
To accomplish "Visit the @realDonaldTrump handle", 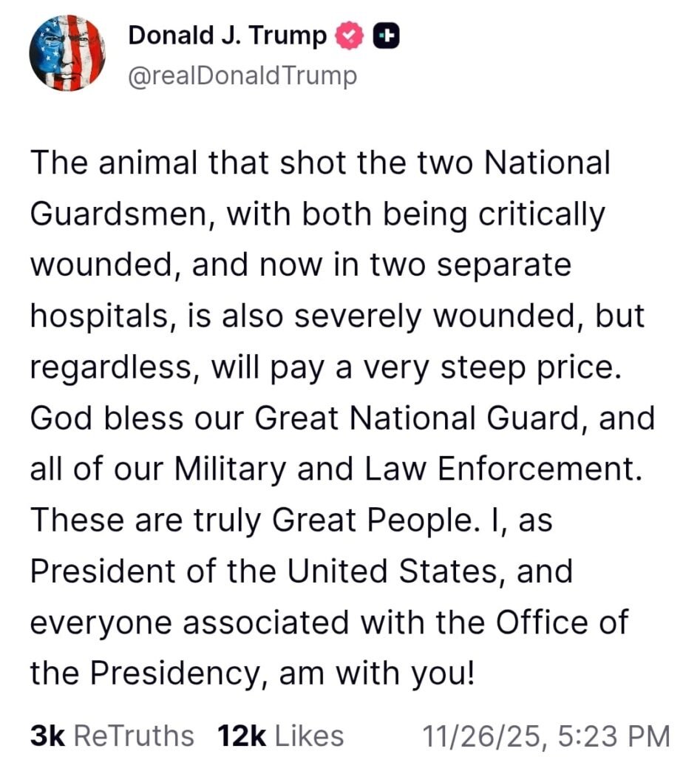I will click(242, 75).
